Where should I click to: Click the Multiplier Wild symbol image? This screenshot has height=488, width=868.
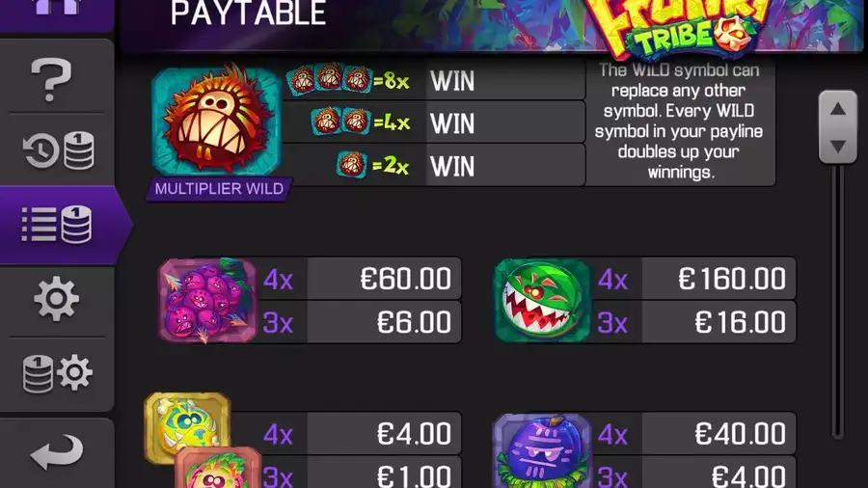[x=216, y=121]
